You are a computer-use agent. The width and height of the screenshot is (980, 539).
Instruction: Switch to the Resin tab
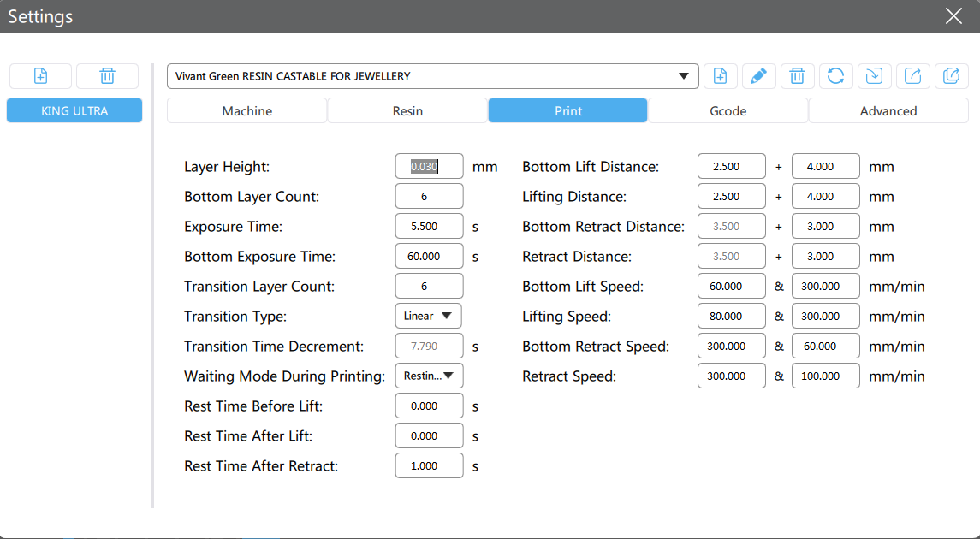[x=407, y=111]
